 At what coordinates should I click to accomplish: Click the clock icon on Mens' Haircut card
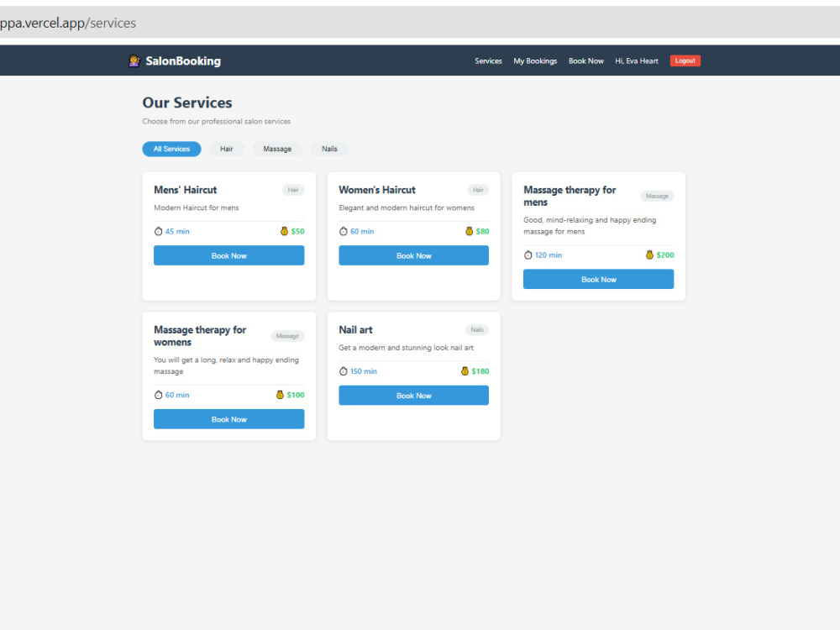(158, 232)
